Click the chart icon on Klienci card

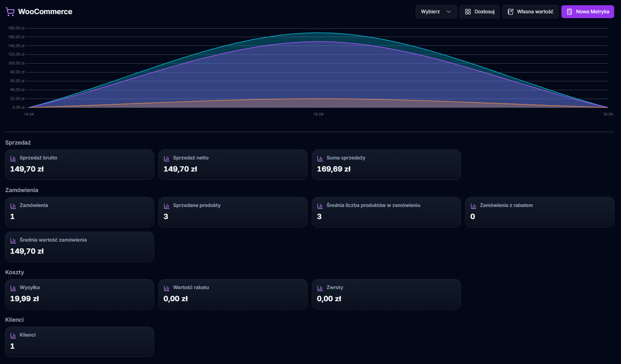pyautogui.click(x=13, y=335)
